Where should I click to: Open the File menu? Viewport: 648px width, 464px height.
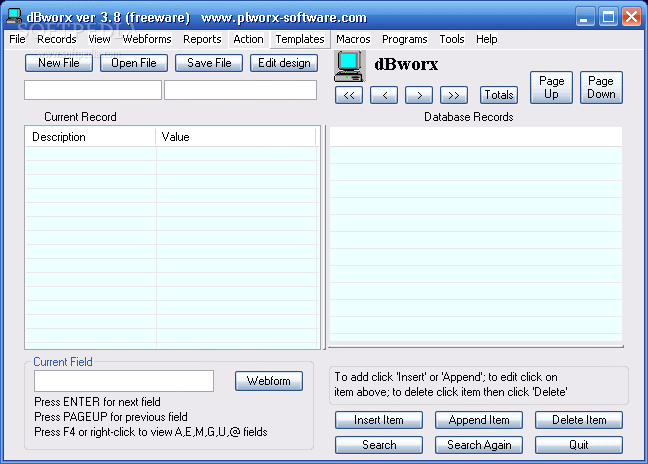pyautogui.click(x=17, y=39)
